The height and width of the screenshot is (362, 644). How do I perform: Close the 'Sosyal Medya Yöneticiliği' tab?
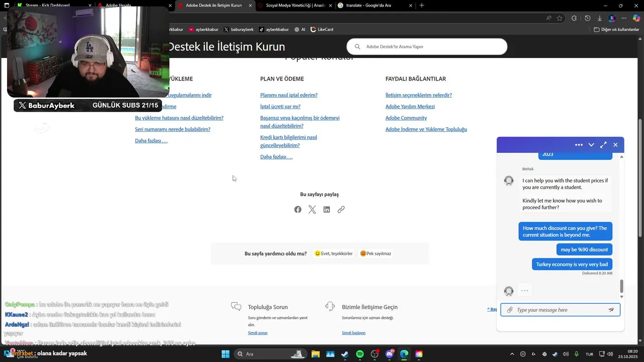click(330, 6)
